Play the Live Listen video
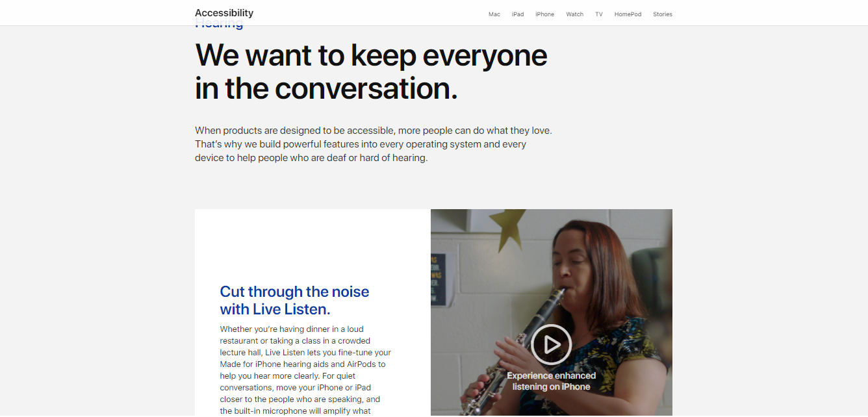868x417 pixels. click(x=551, y=344)
